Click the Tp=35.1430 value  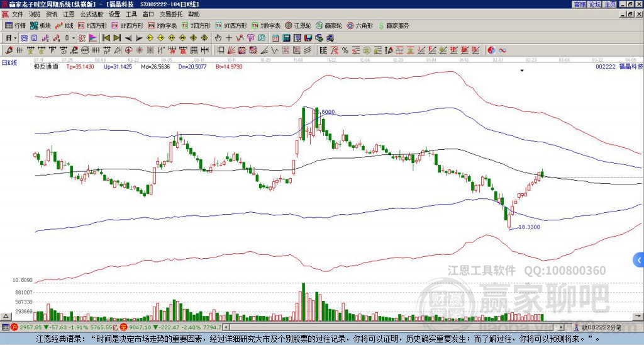pos(80,66)
